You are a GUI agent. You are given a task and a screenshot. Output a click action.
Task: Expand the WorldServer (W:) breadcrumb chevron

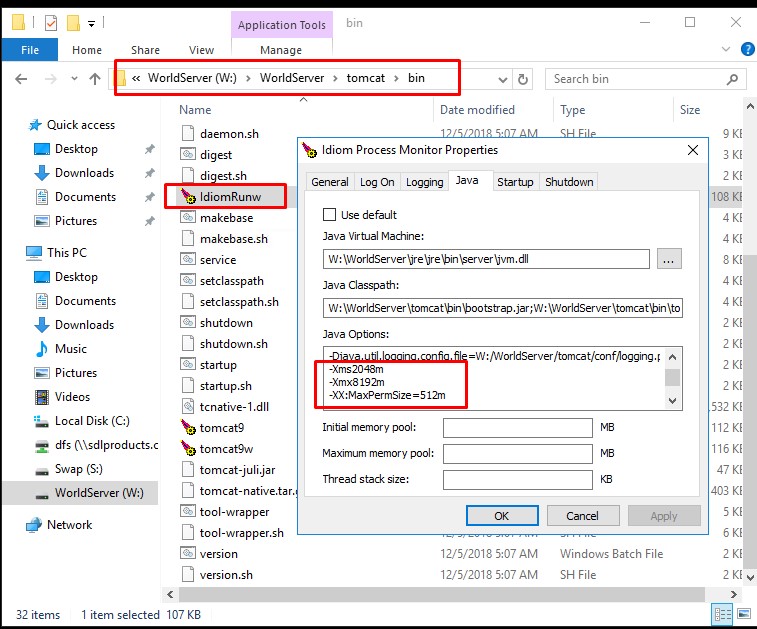click(248, 78)
